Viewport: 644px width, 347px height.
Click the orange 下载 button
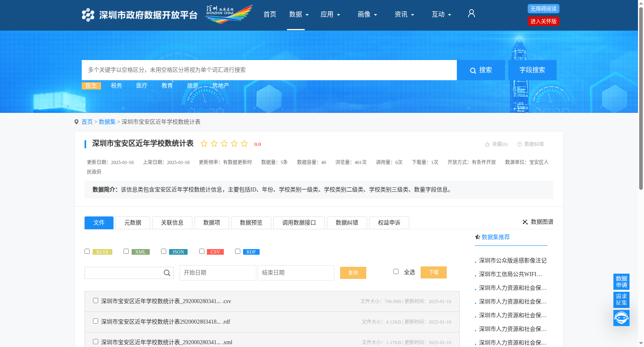click(433, 272)
